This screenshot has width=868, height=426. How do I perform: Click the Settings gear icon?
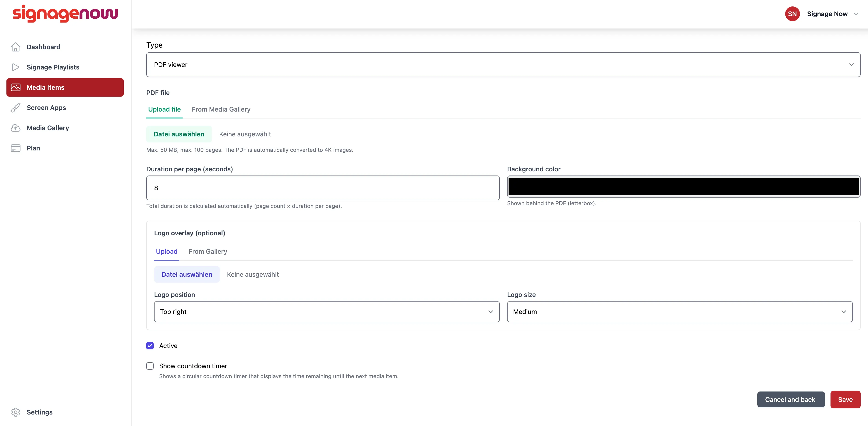(x=15, y=412)
